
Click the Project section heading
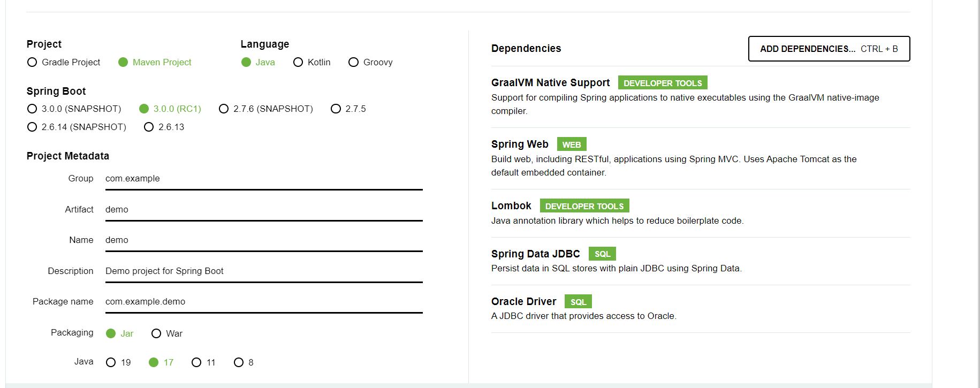pyautogui.click(x=44, y=44)
